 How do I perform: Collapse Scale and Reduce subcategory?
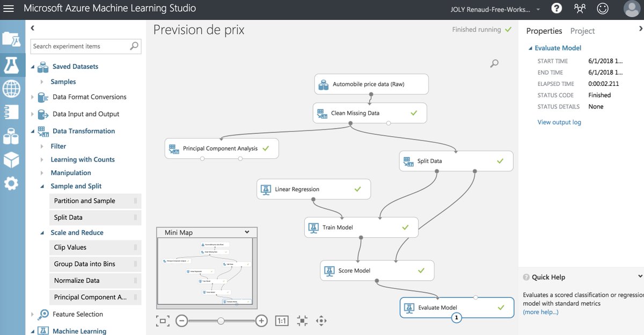tap(42, 232)
